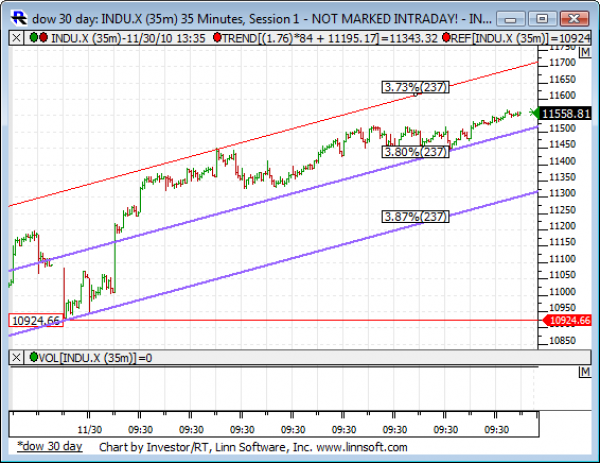600x463 pixels.
Task: Click the www.linnsoft.com text in footer
Action: click(x=362, y=447)
